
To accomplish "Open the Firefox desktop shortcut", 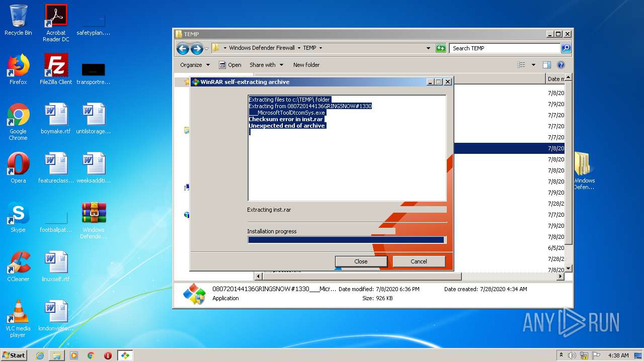I will click(18, 69).
